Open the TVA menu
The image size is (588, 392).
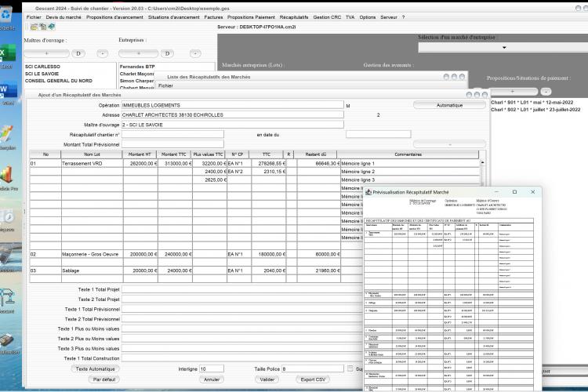[x=350, y=17]
